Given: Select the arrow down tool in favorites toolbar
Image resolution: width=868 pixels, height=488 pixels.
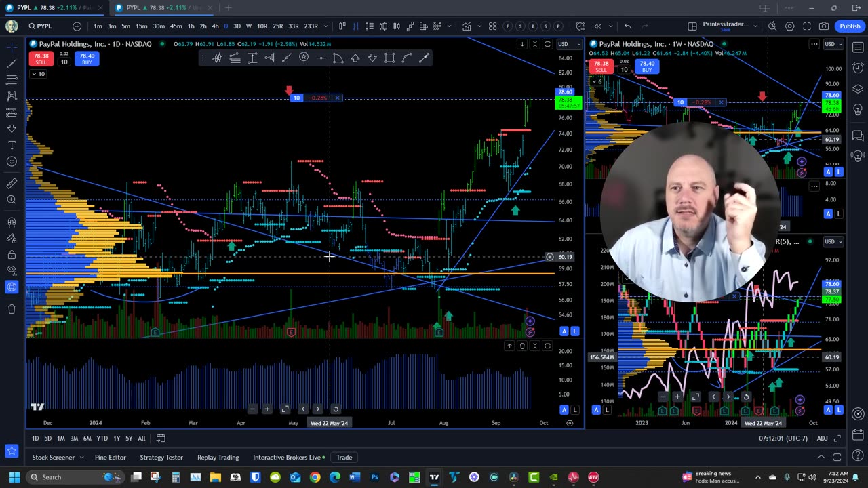Looking at the screenshot, I should coord(372,58).
